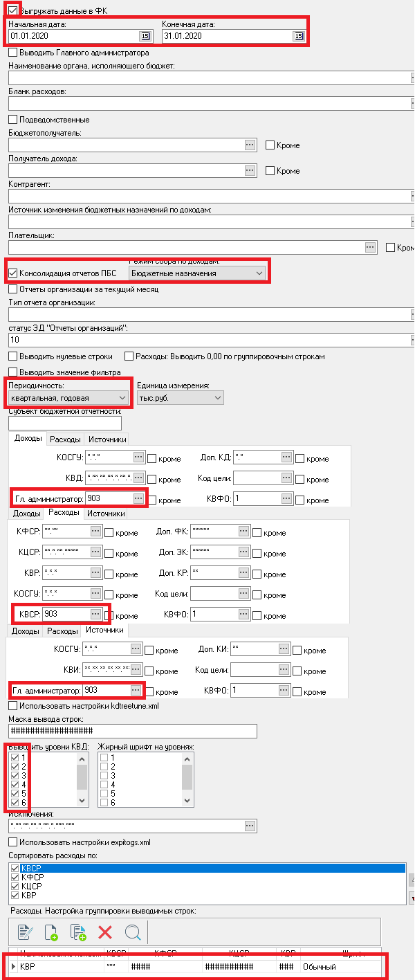Image resolution: width=415 pixels, height=980 pixels.
Task: Open Источник изменения бюджетных назначений field
Action: coord(211,221)
